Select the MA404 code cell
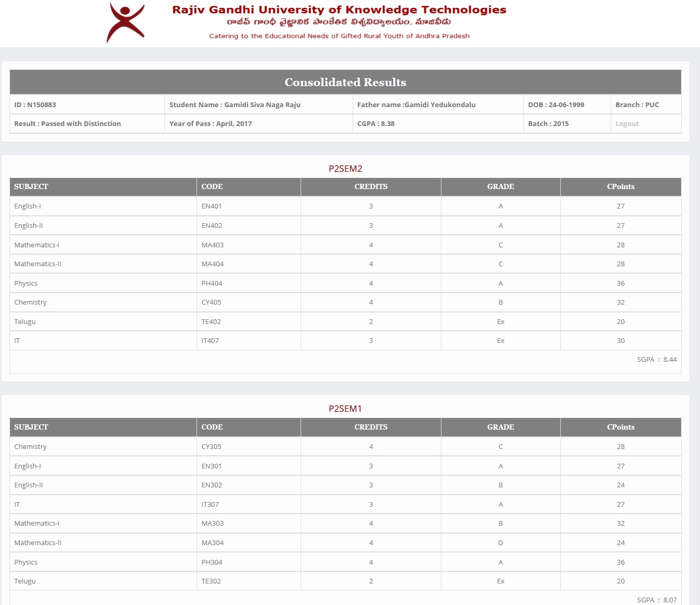 click(249, 264)
